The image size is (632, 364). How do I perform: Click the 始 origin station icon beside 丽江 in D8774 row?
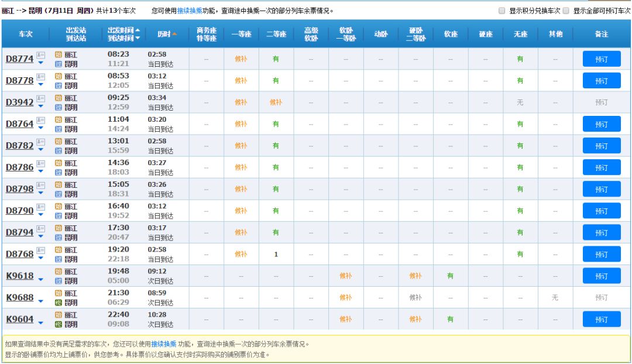pyautogui.click(x=58, y=54)
